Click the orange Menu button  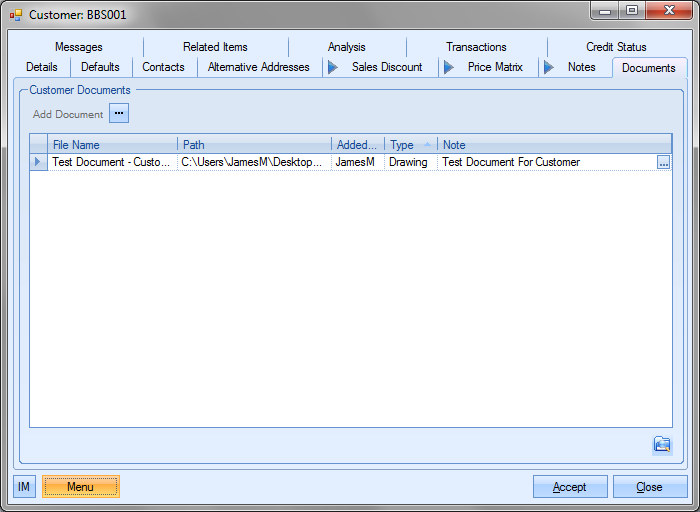click(x=80, y=487)
